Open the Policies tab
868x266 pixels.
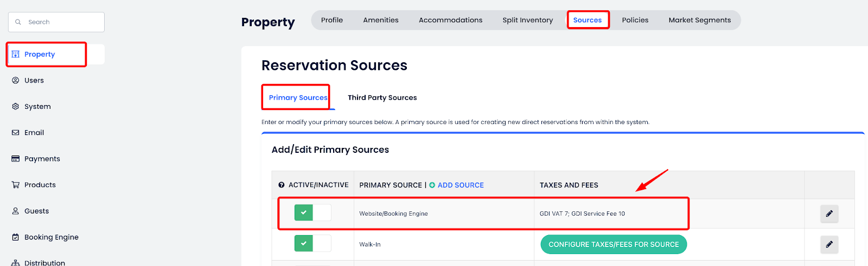(635, 20)
